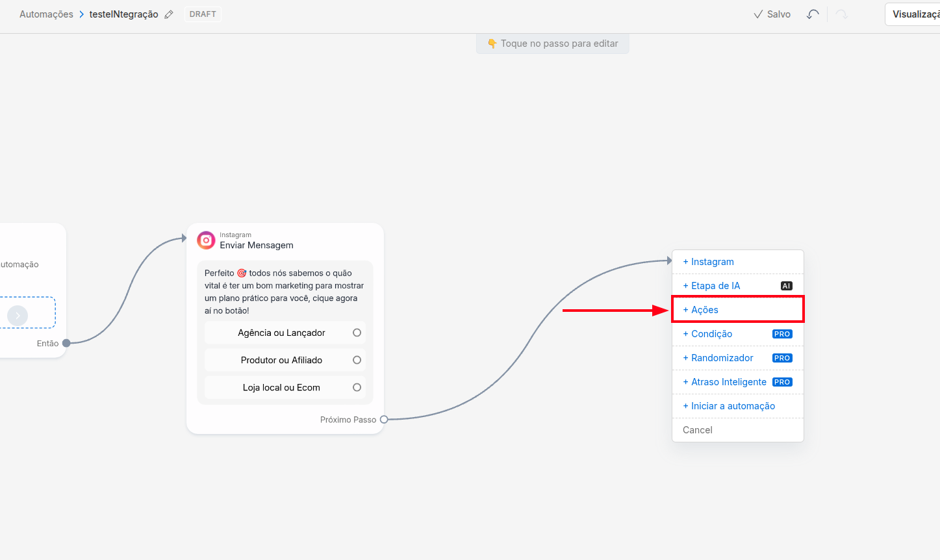The width and height of the screenshot is (940, 560).
Task: Select the Loja local ou Ecom connector circle
Action: click(x=357, y=387)
